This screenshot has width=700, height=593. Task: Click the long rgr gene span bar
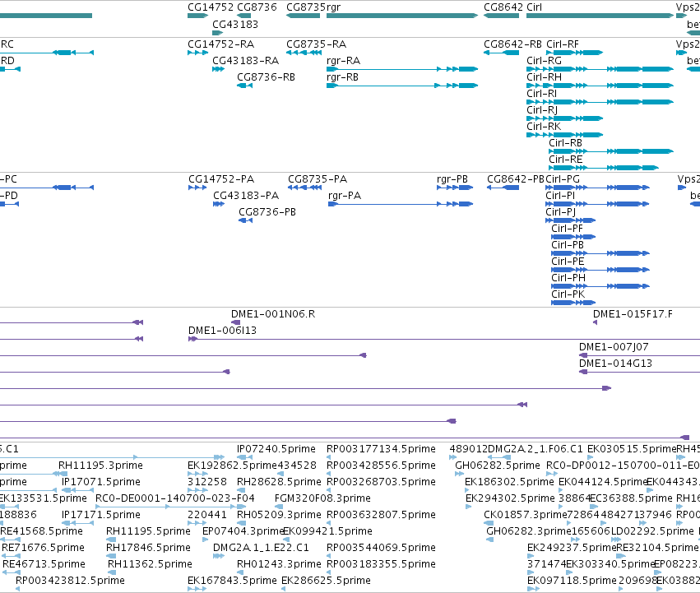point(402,16)
